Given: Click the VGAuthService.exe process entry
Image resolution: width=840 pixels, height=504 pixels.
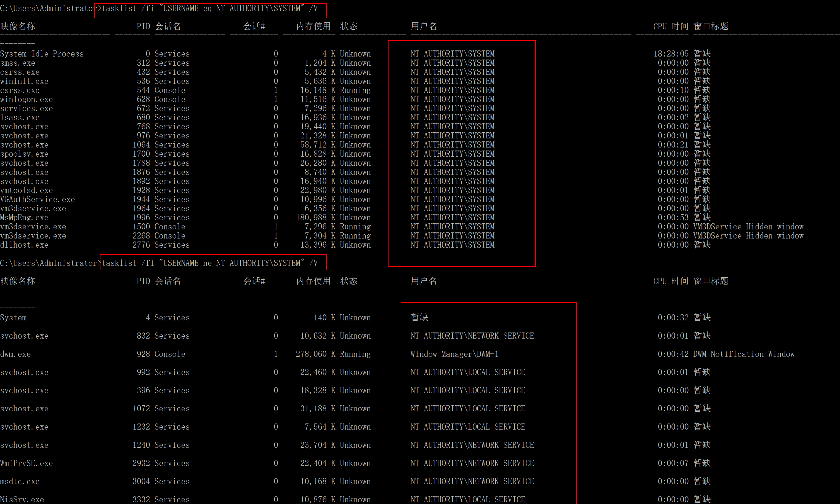Looking at the screenshot, I should pos(37,200).
